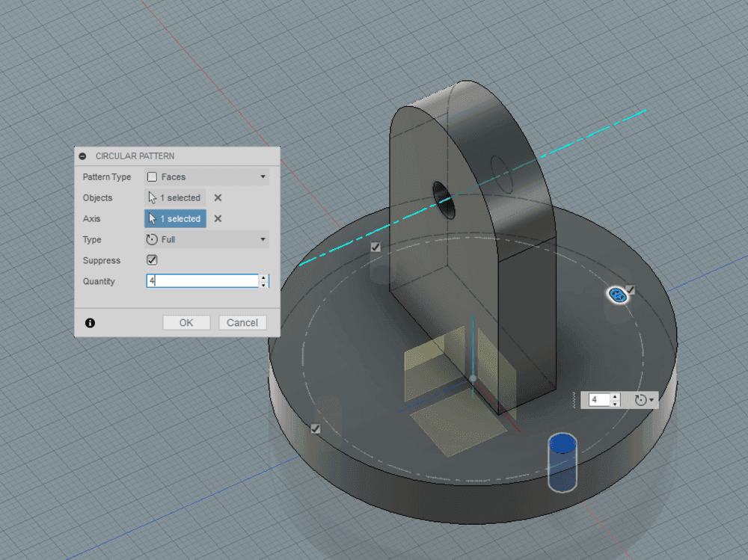This screenshot has width=748, height=560.
Task: Open the Type dropdown showing Full
Action: pos(206,240)
